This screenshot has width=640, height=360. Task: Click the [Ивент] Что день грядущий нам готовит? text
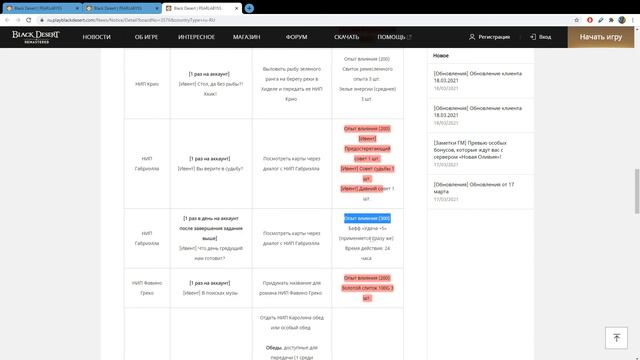pyautogui.click(x=212, y=253)
